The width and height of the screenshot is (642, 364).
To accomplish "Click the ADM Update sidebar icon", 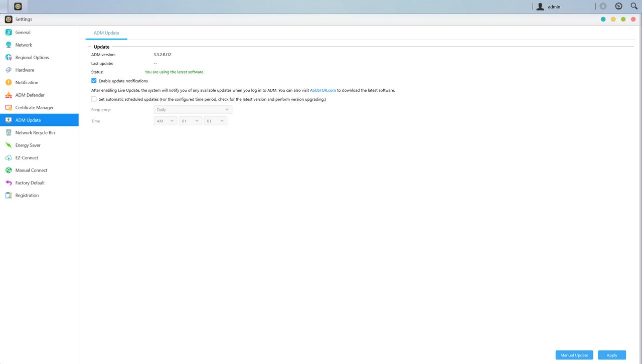I will click(x=9, y=120).
